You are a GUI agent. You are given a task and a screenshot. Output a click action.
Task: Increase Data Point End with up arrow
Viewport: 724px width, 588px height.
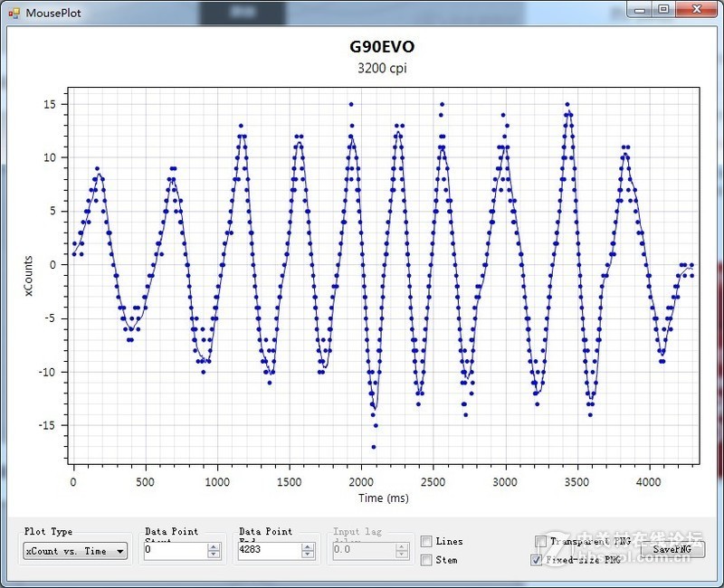point(308,546)
